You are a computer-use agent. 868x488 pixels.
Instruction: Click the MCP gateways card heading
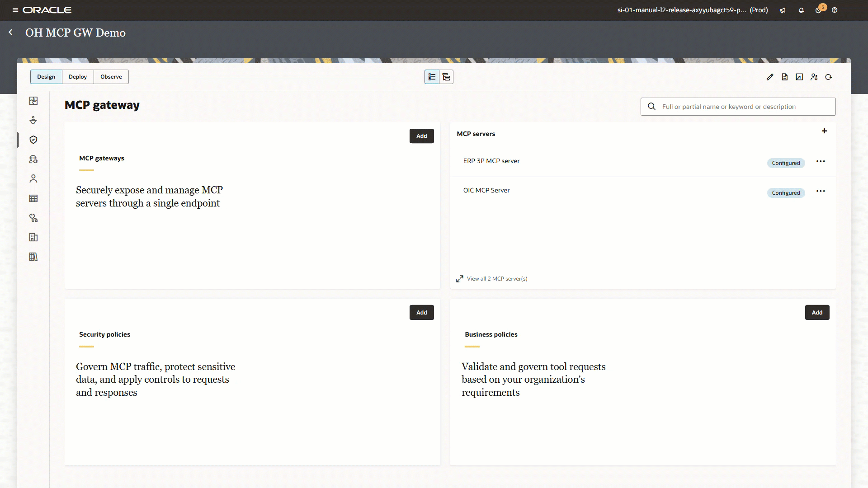102,158
